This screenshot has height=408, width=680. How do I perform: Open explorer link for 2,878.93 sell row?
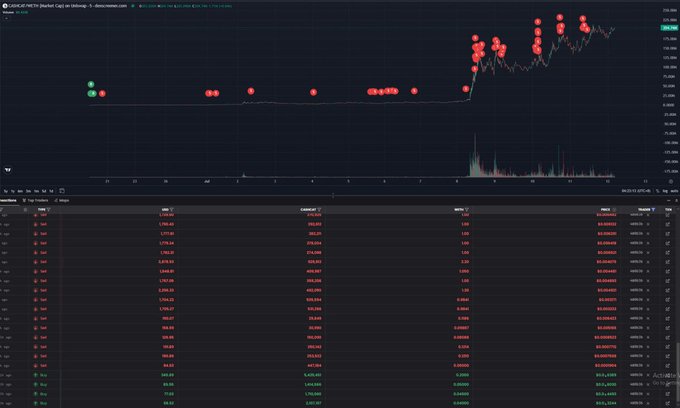click(x=668, y=262)
